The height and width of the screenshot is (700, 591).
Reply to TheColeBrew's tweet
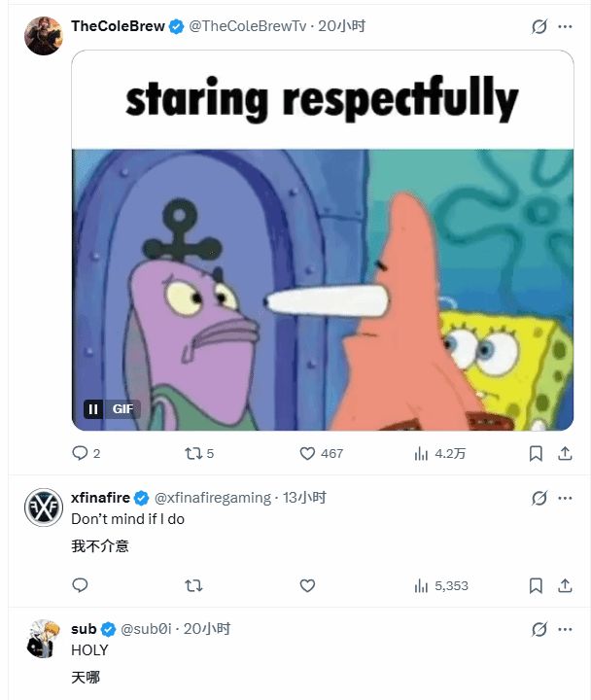[81, 453]
